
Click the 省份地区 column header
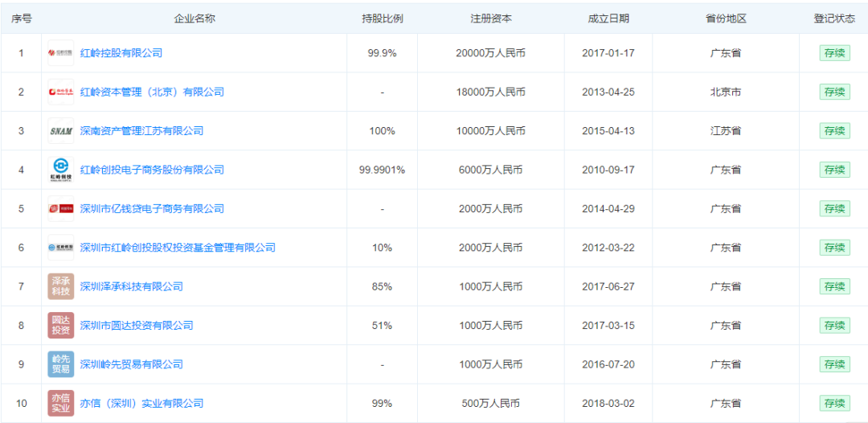726,18
